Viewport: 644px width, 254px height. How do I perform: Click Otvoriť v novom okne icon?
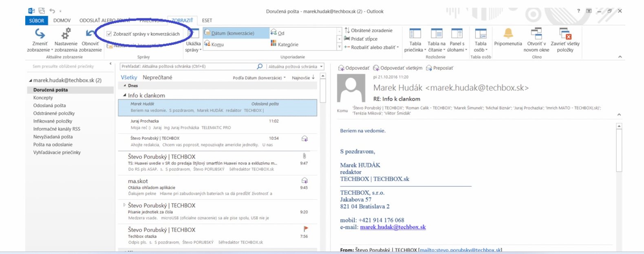click(536, 34)
